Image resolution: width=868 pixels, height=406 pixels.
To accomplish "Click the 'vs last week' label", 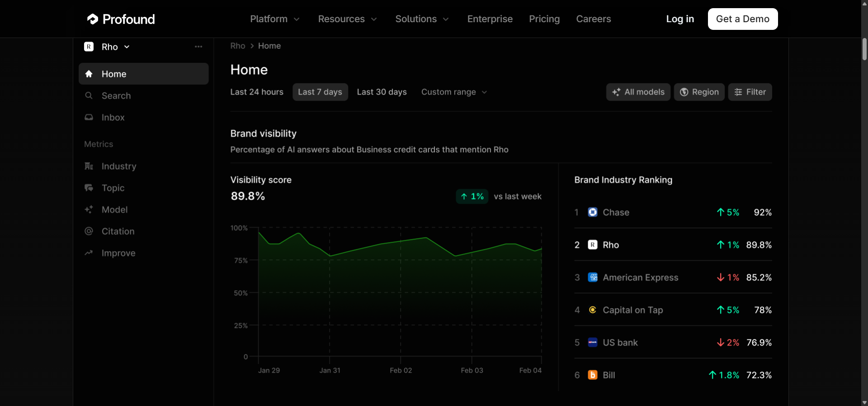I will [x=518, y=196].
